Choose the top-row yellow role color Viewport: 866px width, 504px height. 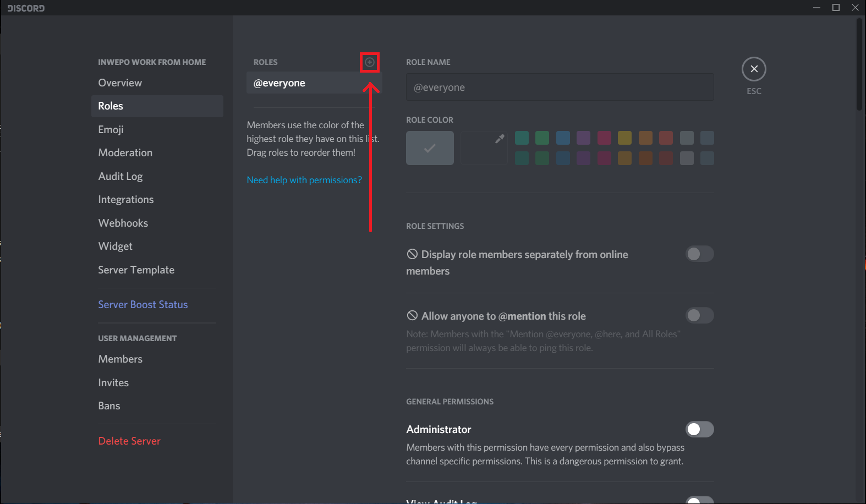point(624,138)
